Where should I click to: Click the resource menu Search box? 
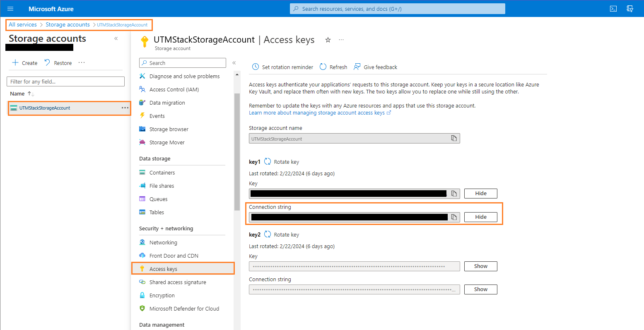[x=183, y=63]
